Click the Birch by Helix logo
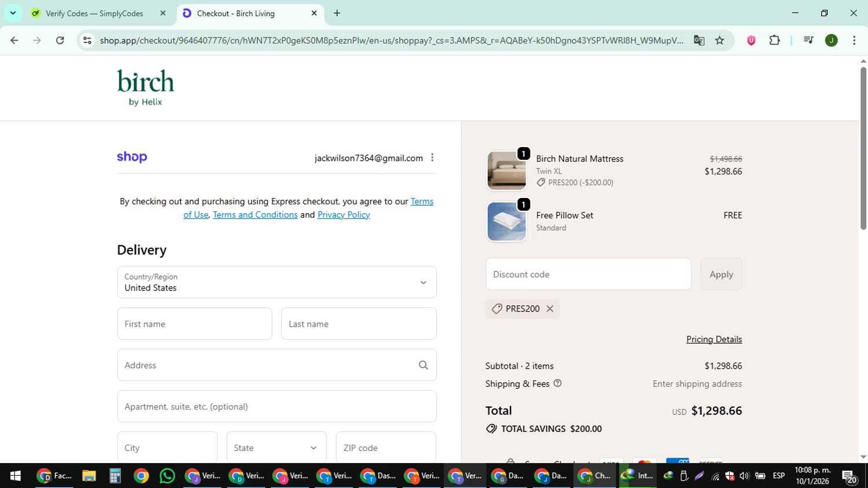This screenshot has width=868, height=488. tap(145, 88)
